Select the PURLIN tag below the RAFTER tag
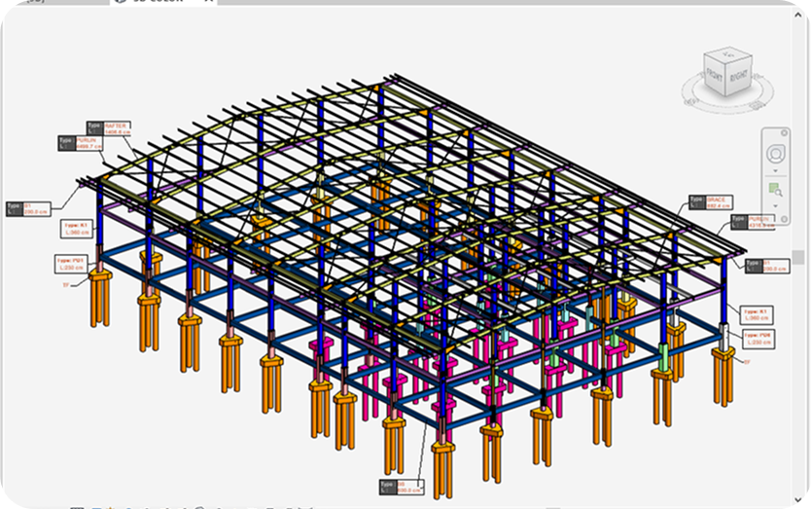This screenshot has width=812, height=509. [81, 144]
